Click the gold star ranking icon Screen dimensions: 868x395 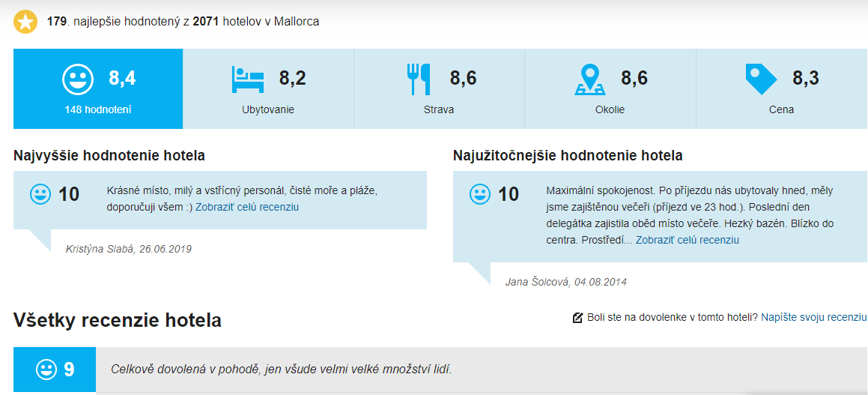pos(25,22)
